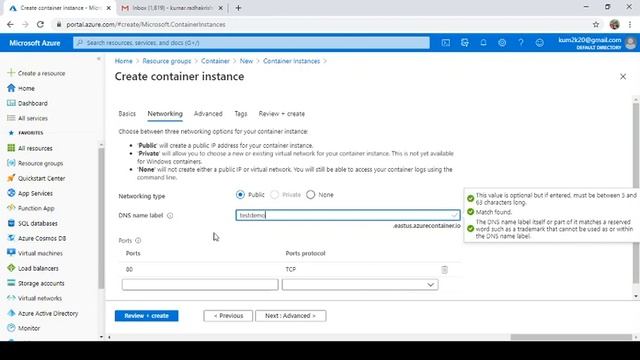Open Quickstart Center in sidebar

click(41, 178)
